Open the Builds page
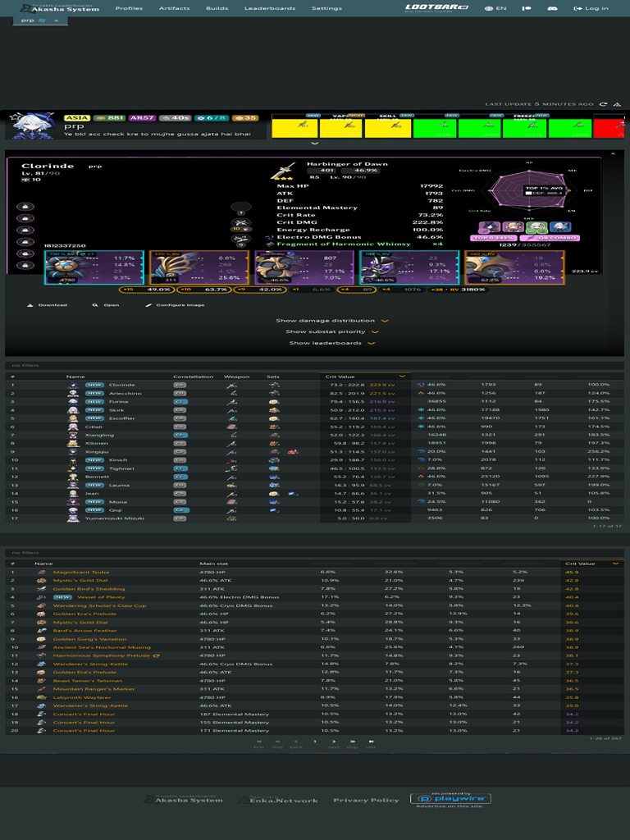The height and width of the screenshot is (840, 630). [x=217, y=8]
